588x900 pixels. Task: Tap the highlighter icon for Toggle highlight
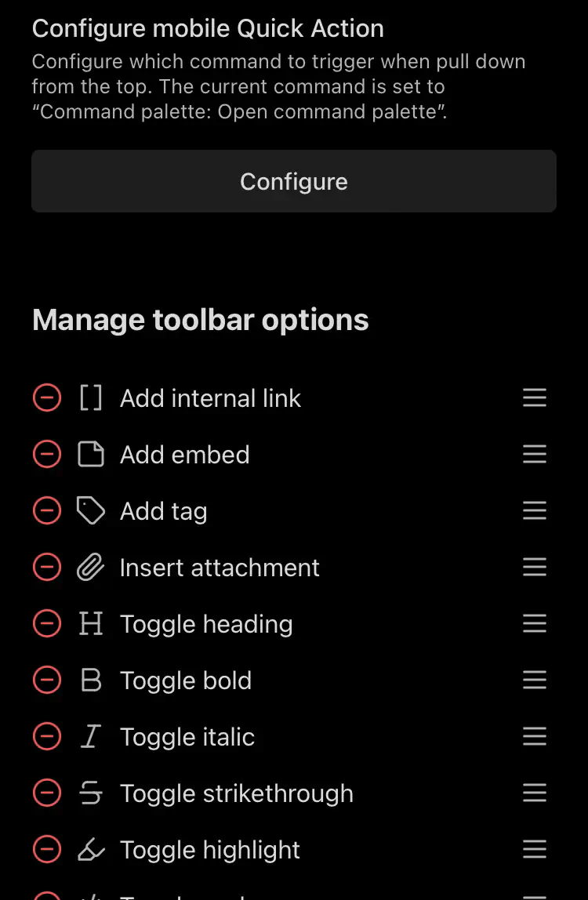pyautogui.click(x=91, y=850)
